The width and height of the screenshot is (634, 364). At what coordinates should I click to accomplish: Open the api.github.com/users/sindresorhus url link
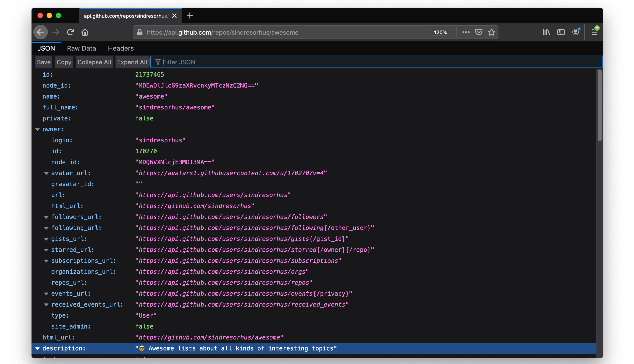[x=213, y=195]
